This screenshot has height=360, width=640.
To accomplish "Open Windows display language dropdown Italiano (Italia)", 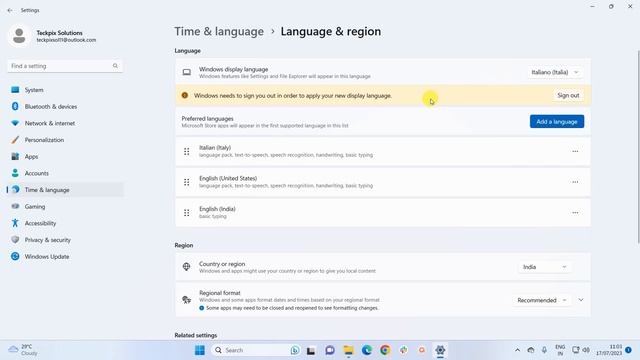I will pyautogui.click(x=555, y=72).
